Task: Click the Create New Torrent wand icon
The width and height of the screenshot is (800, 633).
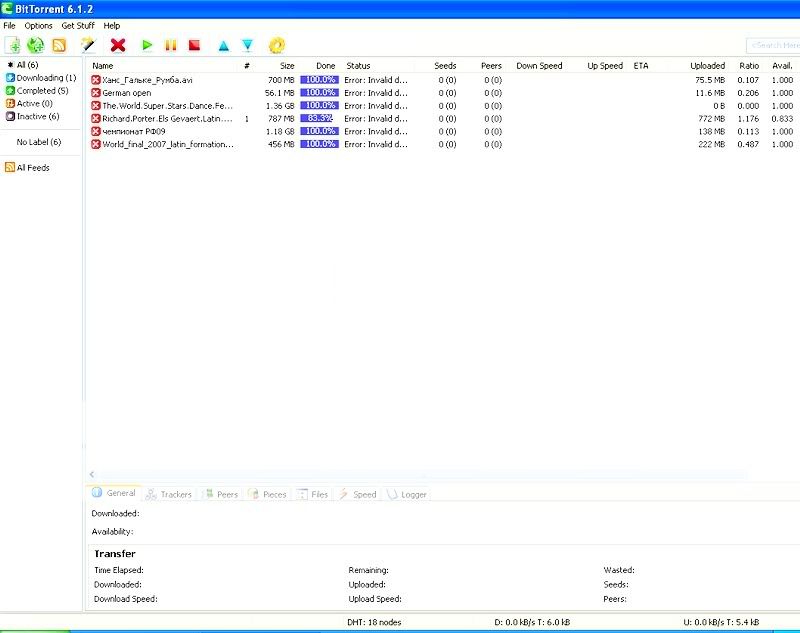Action: coord(88,45)
